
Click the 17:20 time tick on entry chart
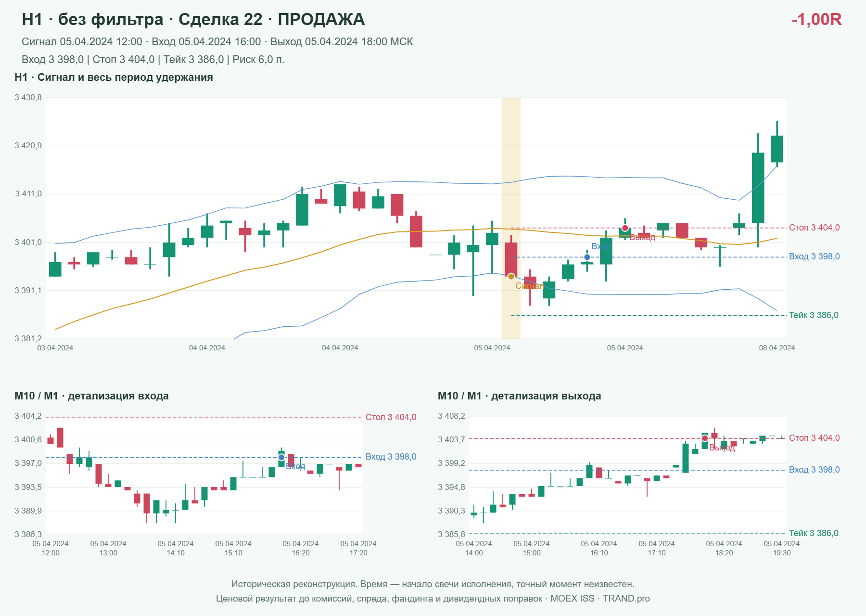358,553
